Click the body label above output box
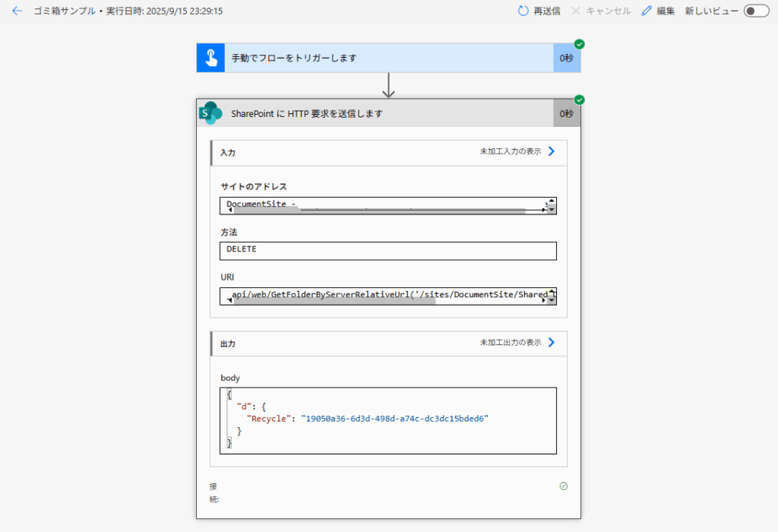The height and width of the screenshot is (532, 778). 230,378
